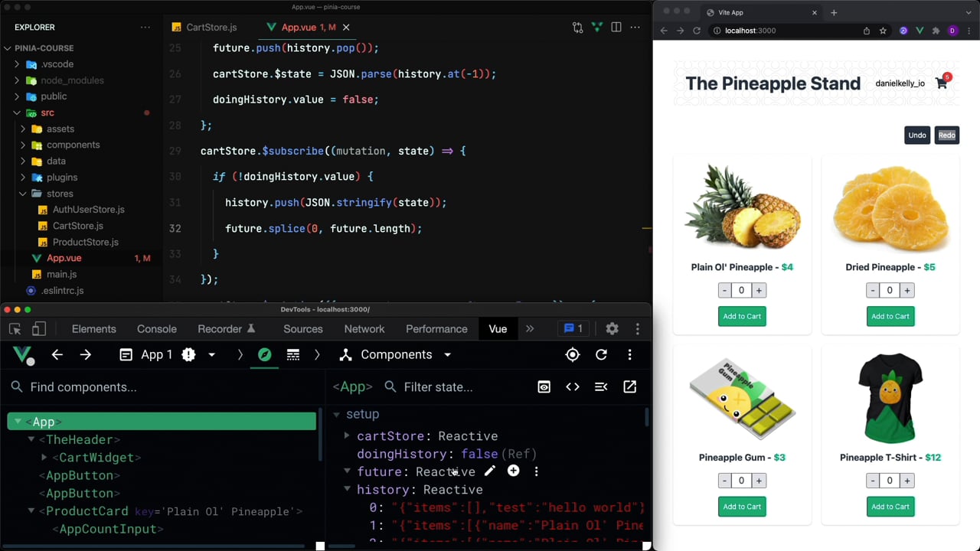Increase Pineapple Gum quantity with plus
The width and height of the screenshot is (980, 551).
(x=759, y=481)
